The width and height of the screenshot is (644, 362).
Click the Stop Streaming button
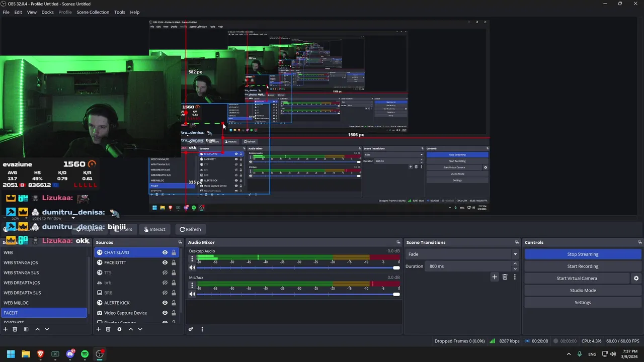pos(583,254)
